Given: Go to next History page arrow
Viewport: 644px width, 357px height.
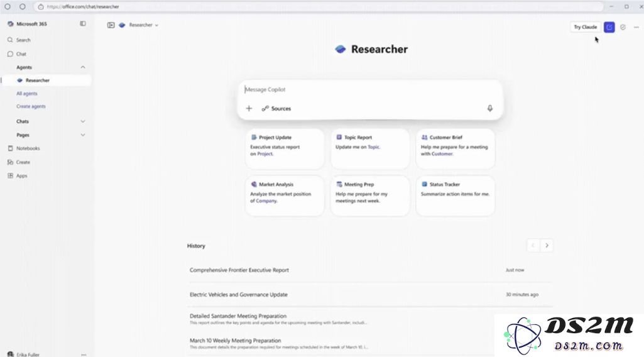Looking at the screenshot, I should click(x=547, y=246).
